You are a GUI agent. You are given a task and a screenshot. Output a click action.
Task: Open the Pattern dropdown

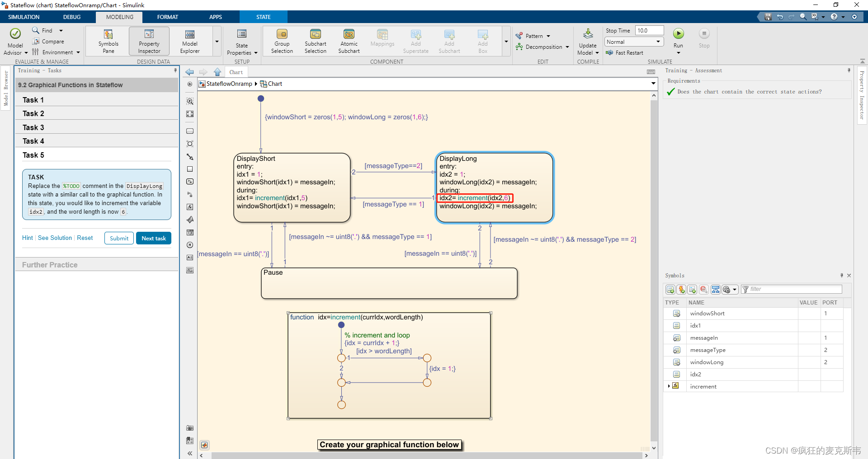pos(534,36)
